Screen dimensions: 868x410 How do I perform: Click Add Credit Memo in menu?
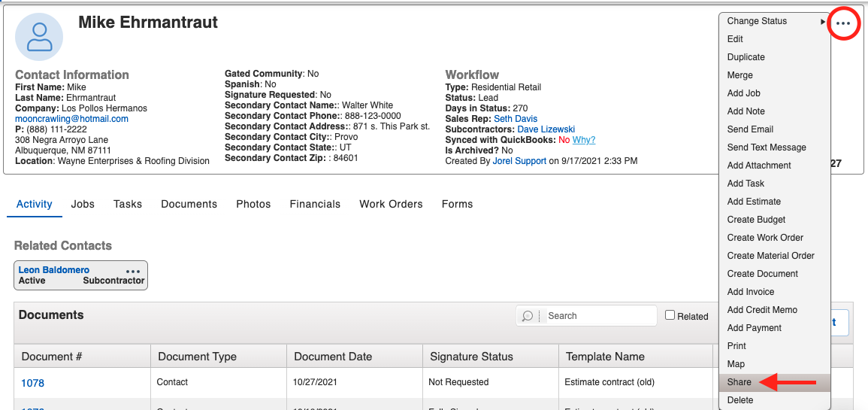coord(762,310)
